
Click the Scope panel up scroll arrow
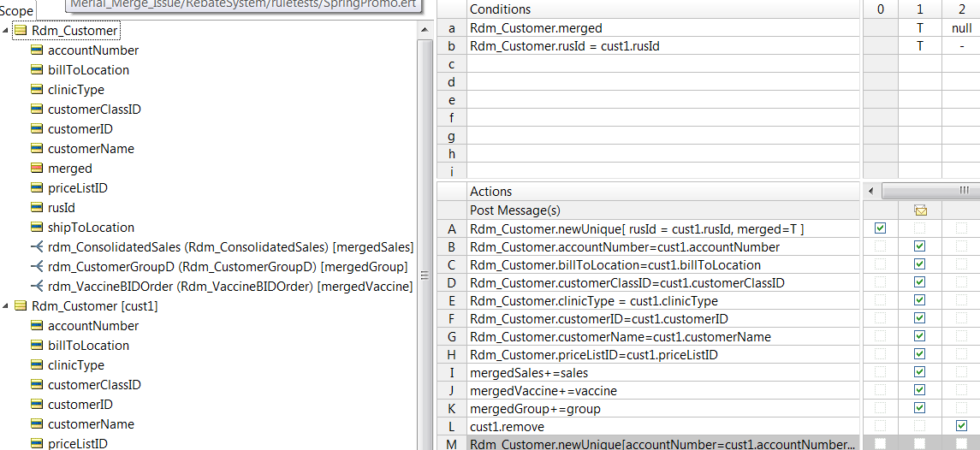pyautogui.click(x=425, y=29)
